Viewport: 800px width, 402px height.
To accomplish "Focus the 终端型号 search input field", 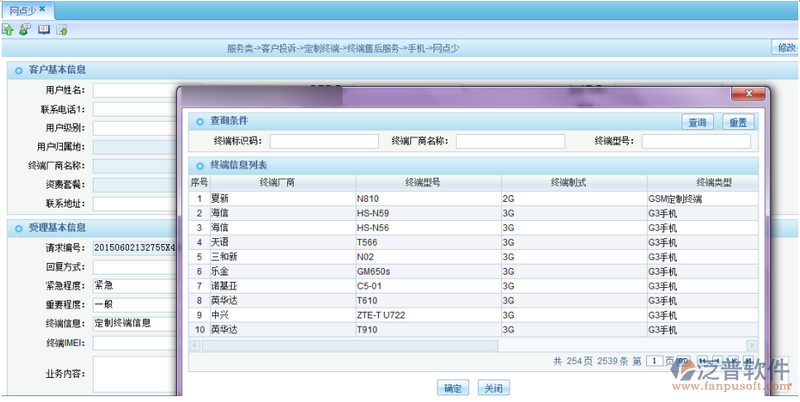I will (x=695, y=142).
